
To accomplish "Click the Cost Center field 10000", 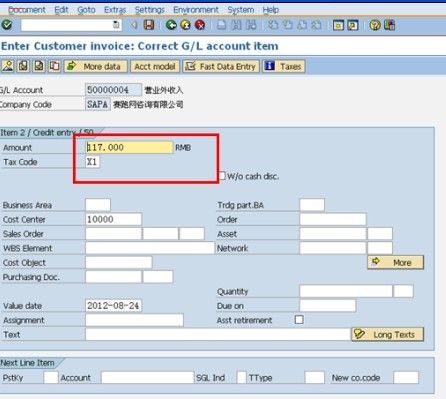I will (x=114, y=219).
